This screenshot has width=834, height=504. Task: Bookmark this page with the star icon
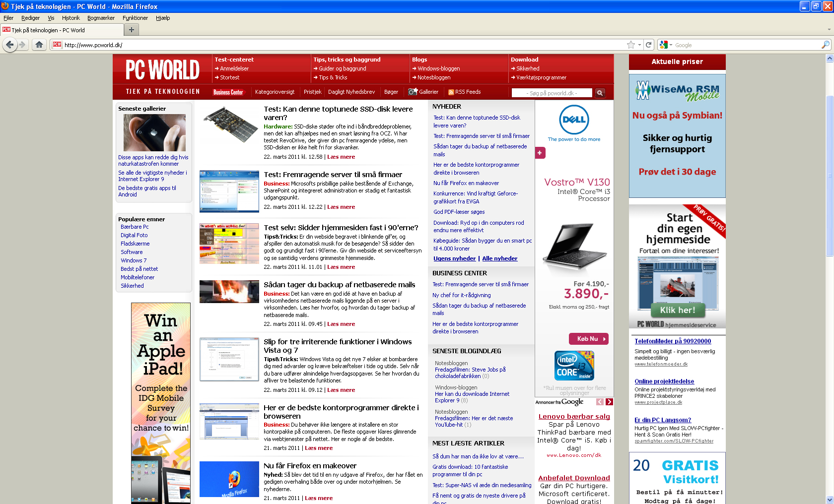click(x=631, y=45)
